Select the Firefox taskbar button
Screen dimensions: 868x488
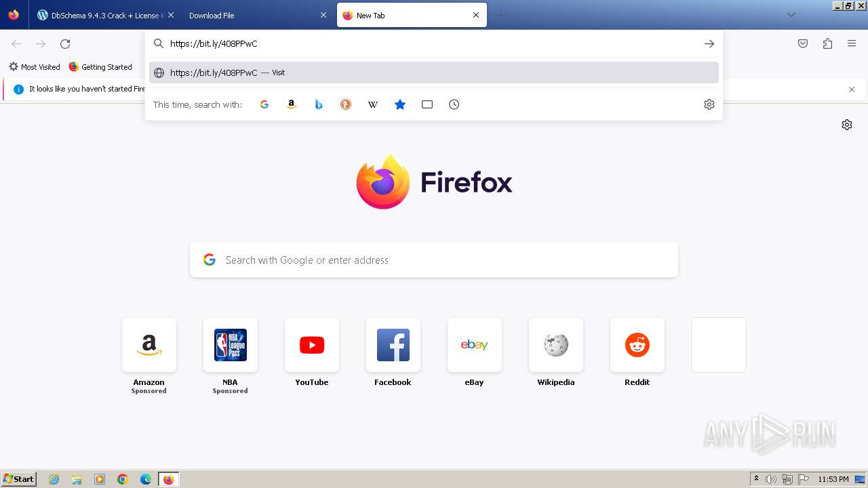168,479
